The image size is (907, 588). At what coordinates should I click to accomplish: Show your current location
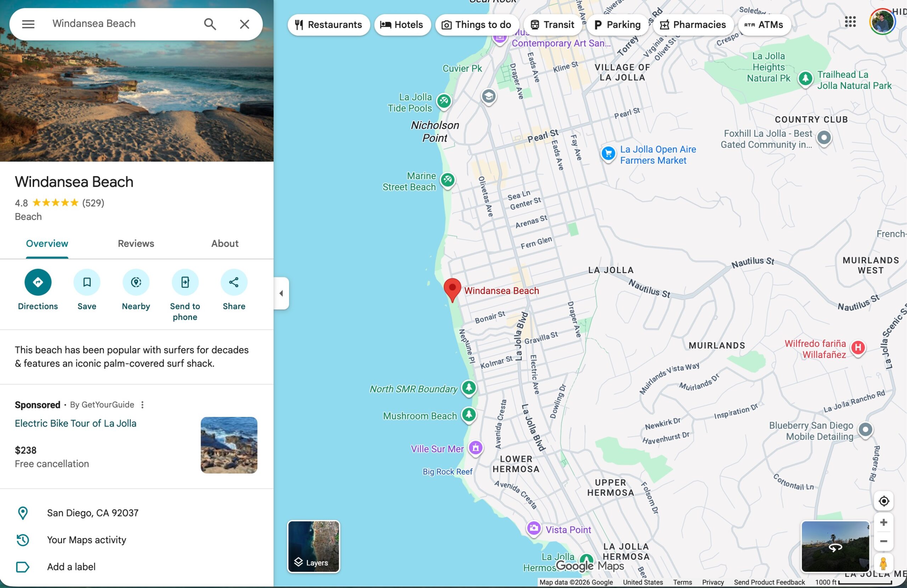coord(883,501)
